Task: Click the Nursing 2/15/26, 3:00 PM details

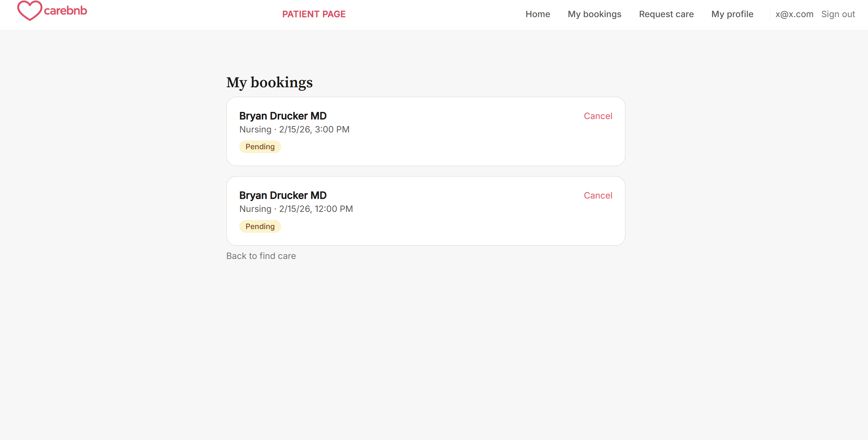Action: click(x=294, y=129)
